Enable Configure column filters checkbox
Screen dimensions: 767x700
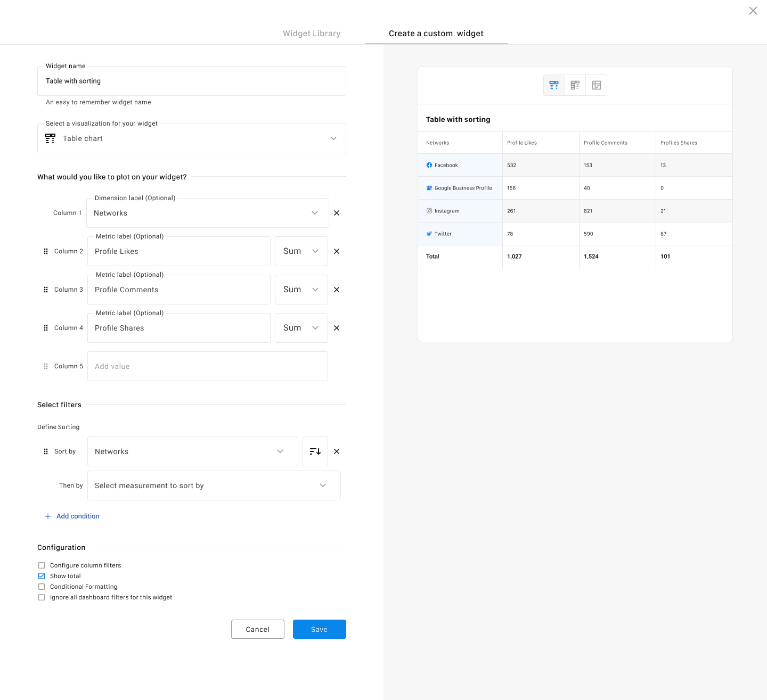pyautogui.click(x=42, y=565)
